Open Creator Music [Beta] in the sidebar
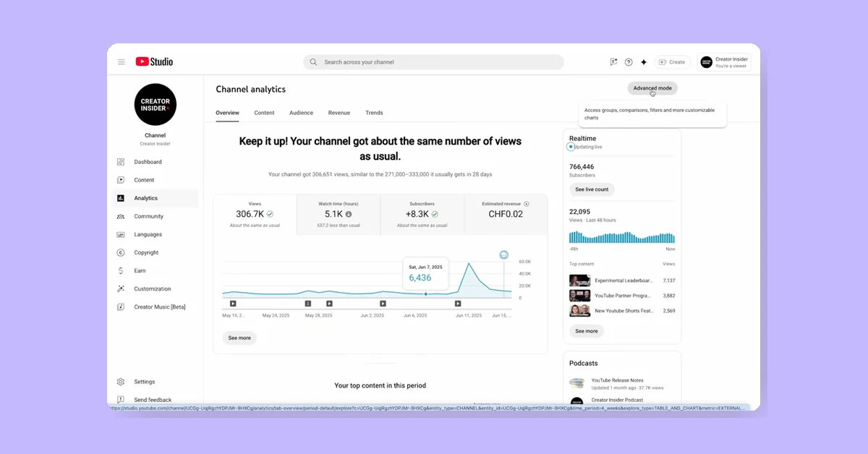 [x=155, y=307]
